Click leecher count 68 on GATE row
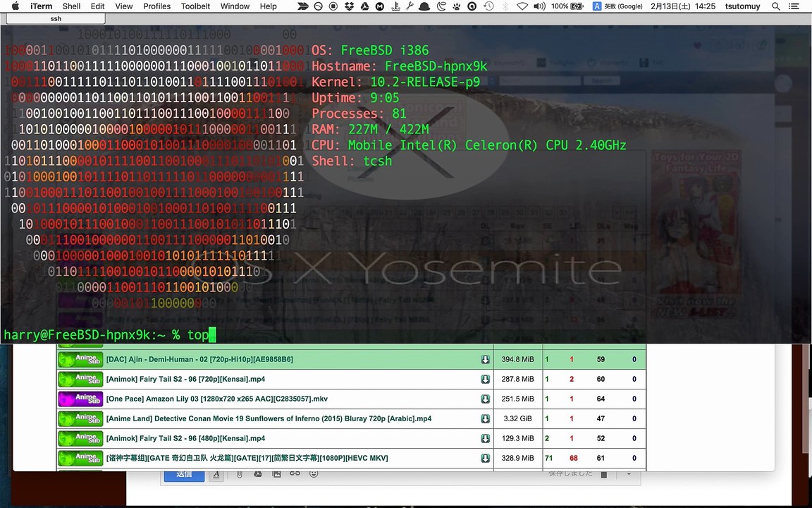The image size is (812, 508). [573, 458]
